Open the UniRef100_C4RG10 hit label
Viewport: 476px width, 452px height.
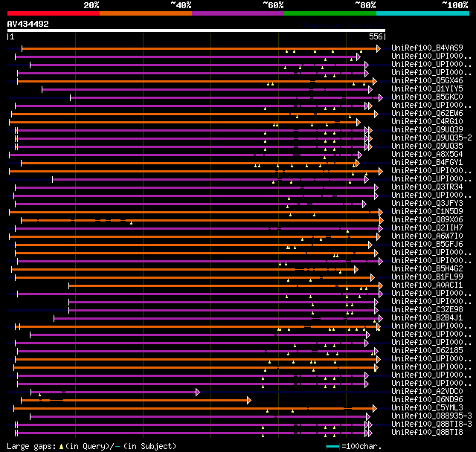(427, 122)
